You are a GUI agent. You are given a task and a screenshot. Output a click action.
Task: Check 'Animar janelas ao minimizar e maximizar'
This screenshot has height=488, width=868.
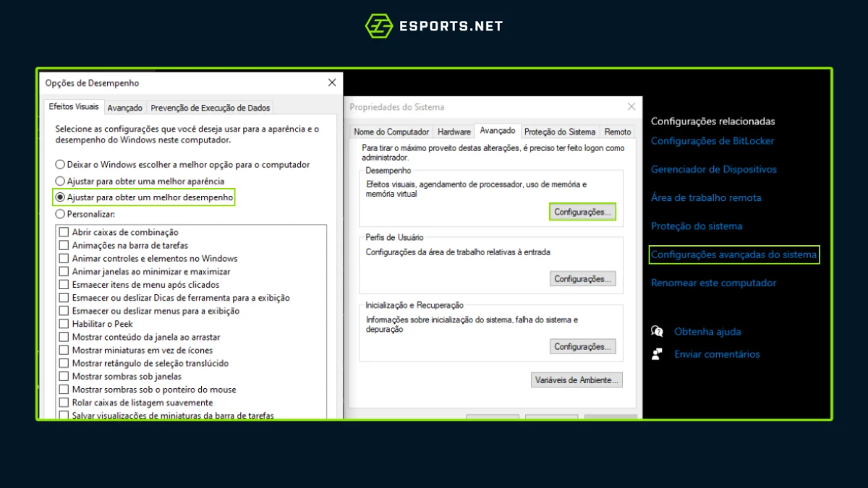coord(64,271)
